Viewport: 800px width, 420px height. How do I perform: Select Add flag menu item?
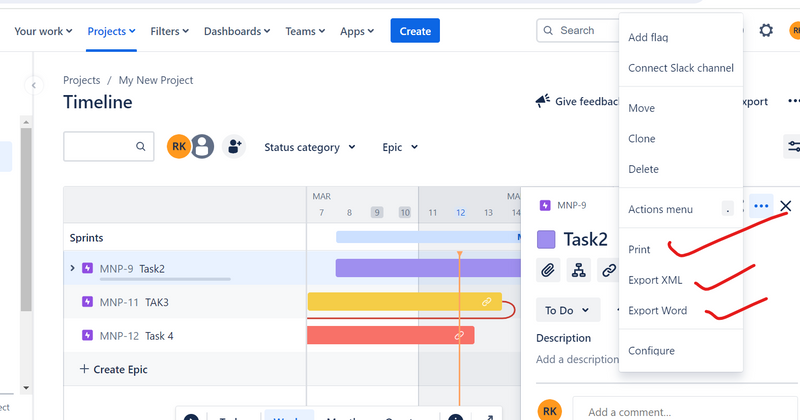coord(681,37)
